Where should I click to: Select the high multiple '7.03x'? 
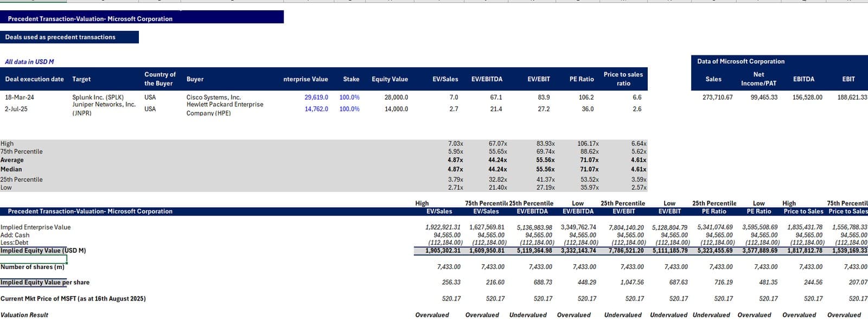[x=455, y=144]
